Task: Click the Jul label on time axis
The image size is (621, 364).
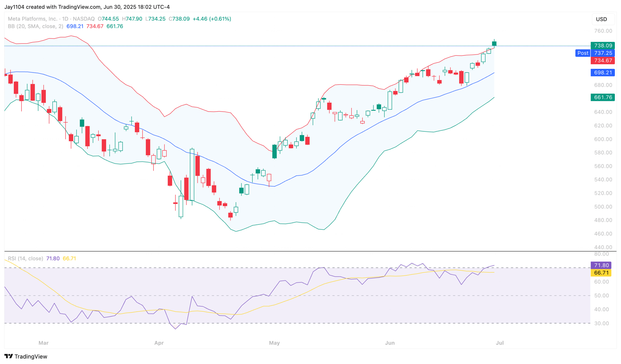Action: [x=499, y=343]
